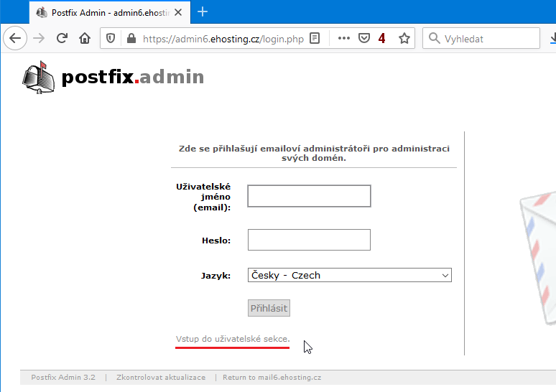Open tracking protection shield info

tap(111, 38)
